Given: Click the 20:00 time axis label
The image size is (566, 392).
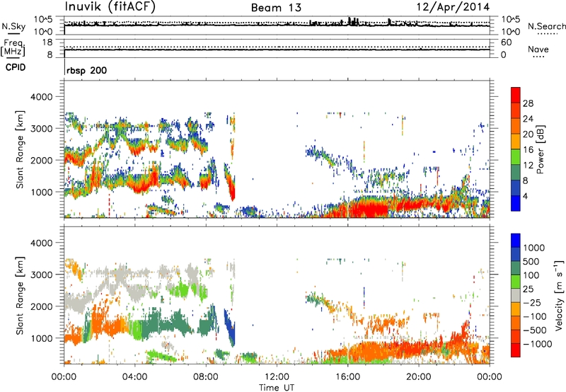Looking at the screenshot, I should [x=418, y=377].
